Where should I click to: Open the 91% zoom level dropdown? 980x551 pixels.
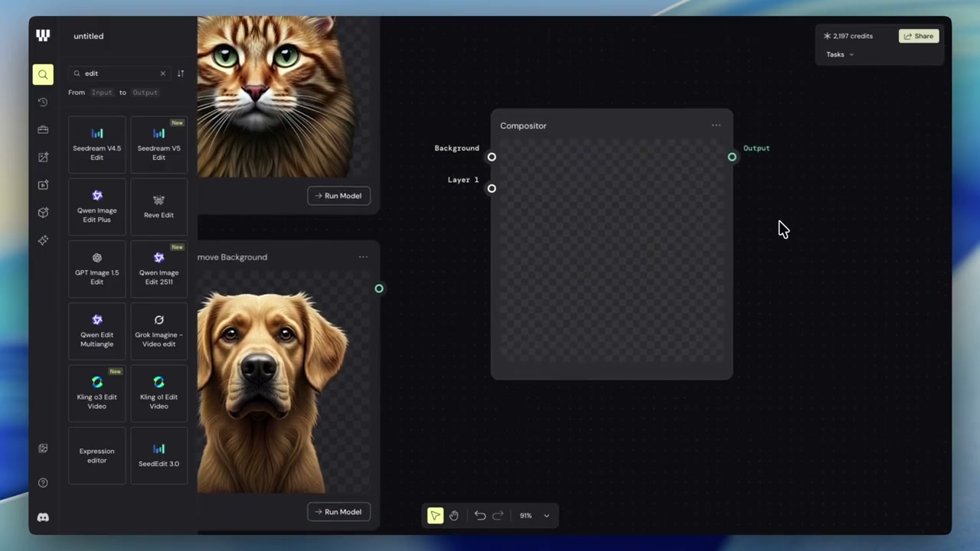tap(534, 516)
